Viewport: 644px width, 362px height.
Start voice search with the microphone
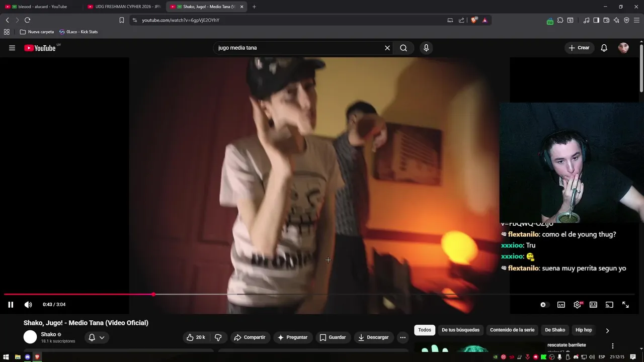coord(426,48)
